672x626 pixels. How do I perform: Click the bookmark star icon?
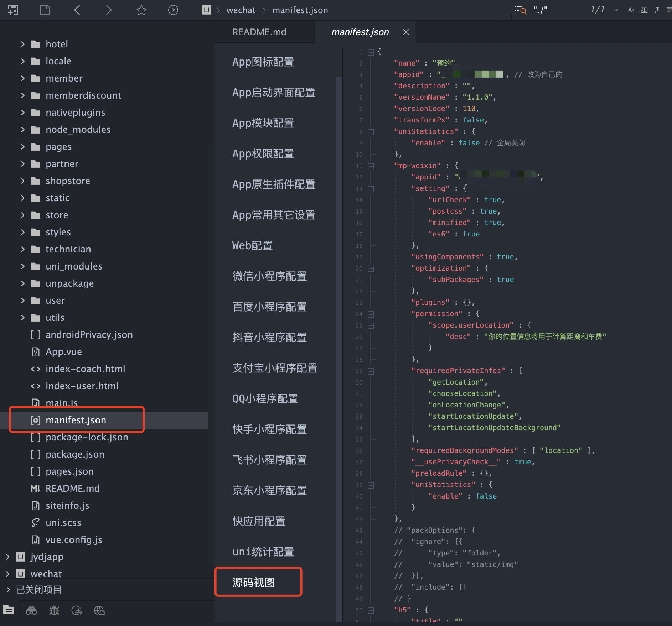141,10
